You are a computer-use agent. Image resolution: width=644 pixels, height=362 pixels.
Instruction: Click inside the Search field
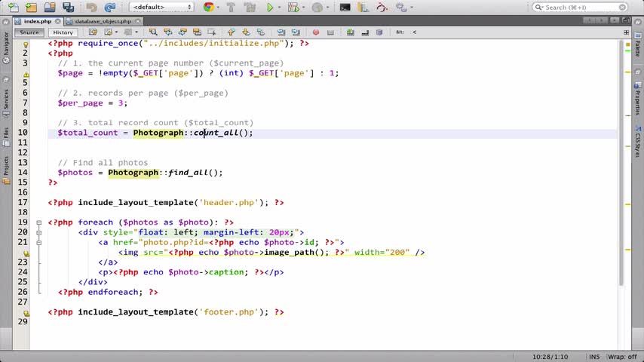tap(580, 7)
